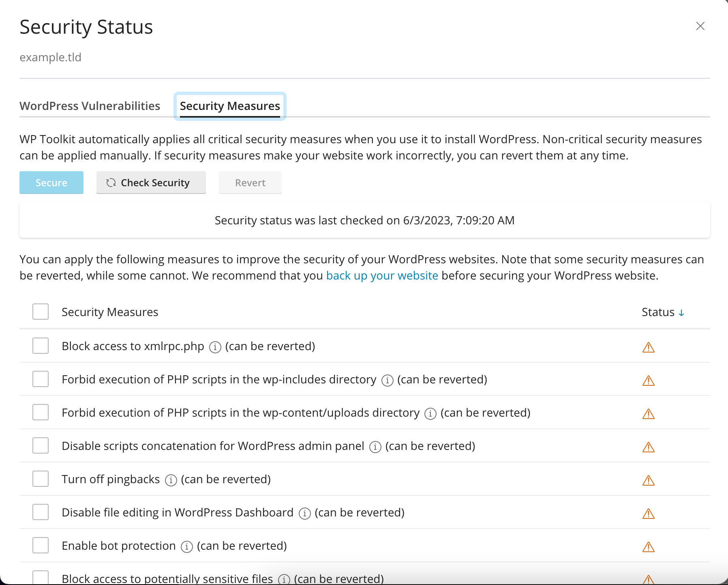This screenshot has width=728, height=585.
Task: Click warning status icon for wp-content/uploads row
Action: pyautogui.click(x=649, y=414)
